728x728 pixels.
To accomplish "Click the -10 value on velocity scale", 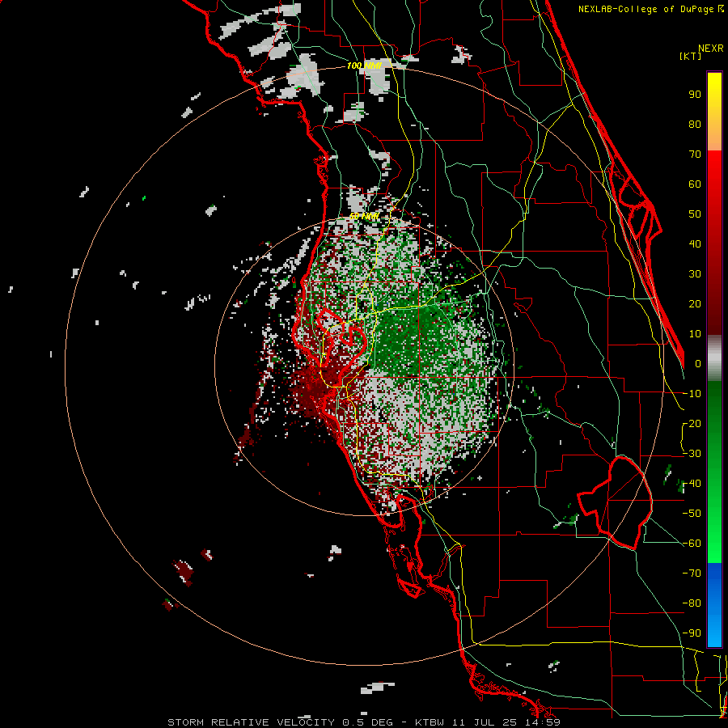I will (692, 394).
